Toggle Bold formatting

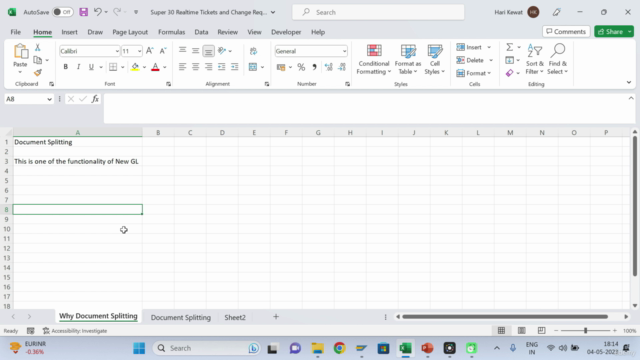point(65,67)
